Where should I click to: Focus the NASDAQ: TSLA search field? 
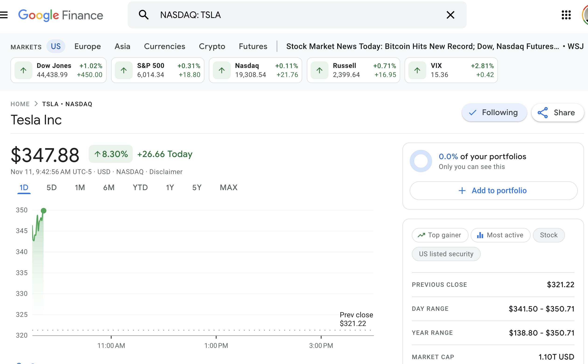point(297,15)
